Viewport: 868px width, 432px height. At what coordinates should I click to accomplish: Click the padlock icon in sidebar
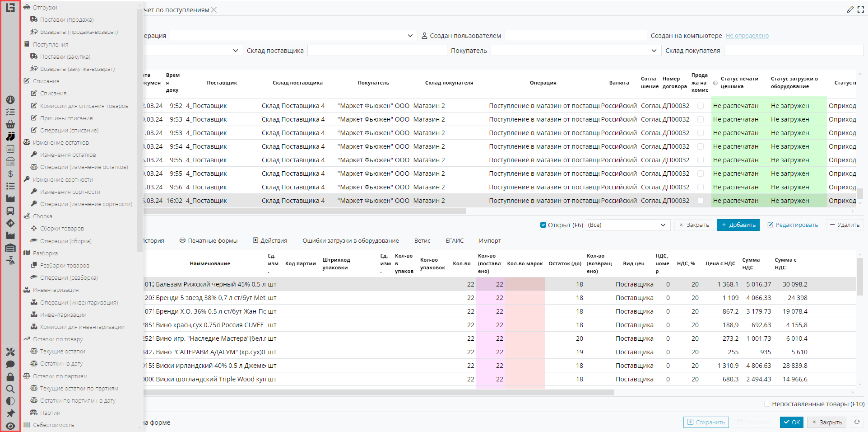click(10, 376)
